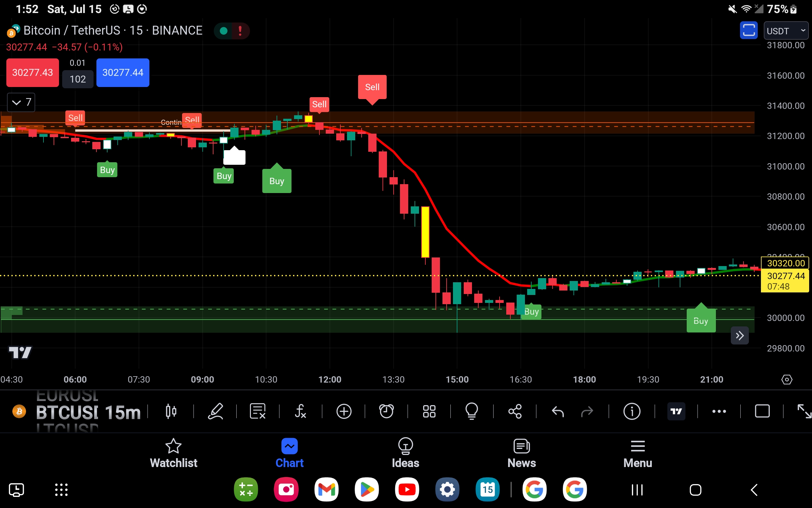This screenshot has height=508, width=812.
Task: Tap the Android back navigation button
Action: point(754,490)
